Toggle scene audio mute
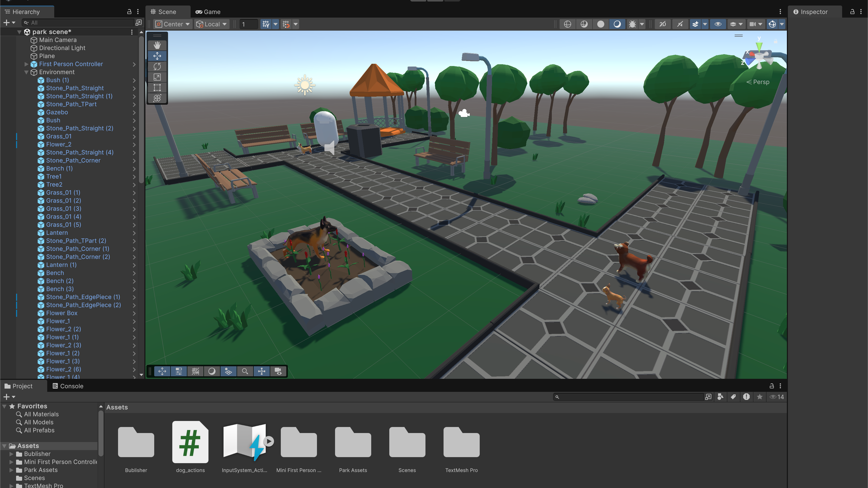The width and height of the screenshot is (868, 488). [x=680, y=24]
